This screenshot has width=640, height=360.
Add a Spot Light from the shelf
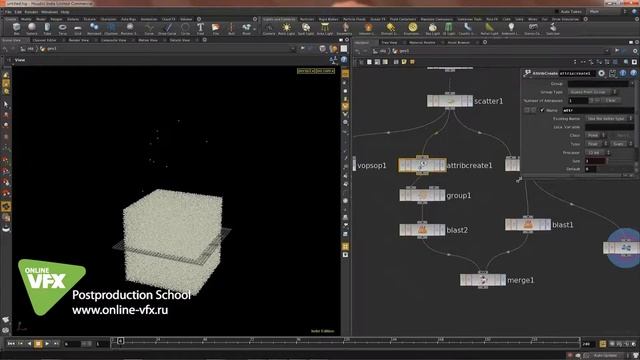[306, 29]
